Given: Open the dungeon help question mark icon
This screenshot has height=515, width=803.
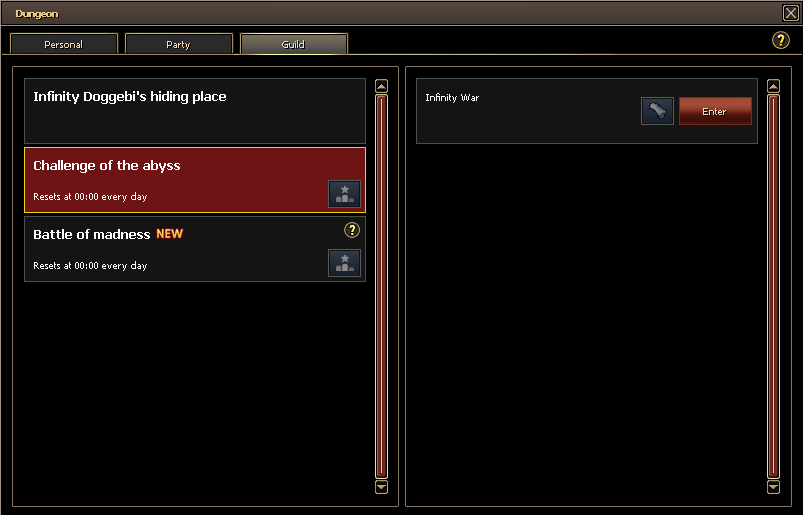Looking at the screenshot, I should [780, 40].
